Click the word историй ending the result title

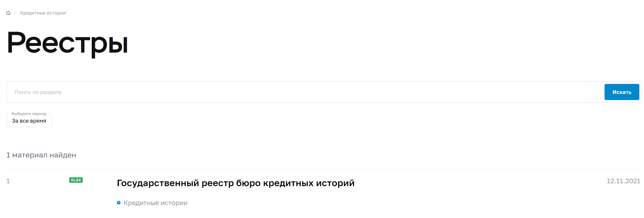click(335, 183)
